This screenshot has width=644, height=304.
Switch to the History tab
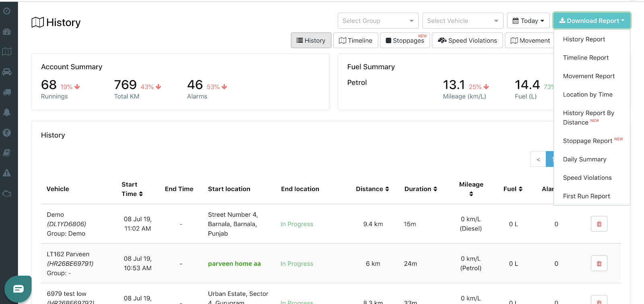click(311, 40)
